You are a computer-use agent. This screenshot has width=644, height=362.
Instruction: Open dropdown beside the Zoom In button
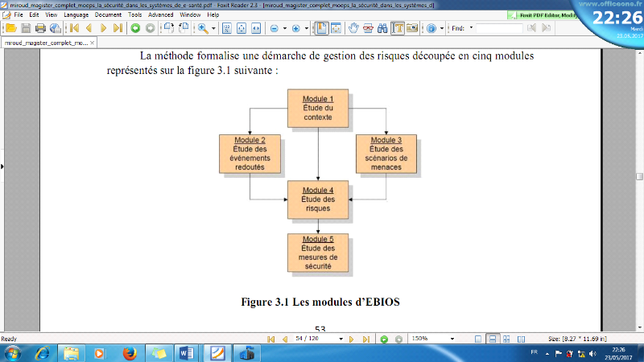(x=307, y=28)
